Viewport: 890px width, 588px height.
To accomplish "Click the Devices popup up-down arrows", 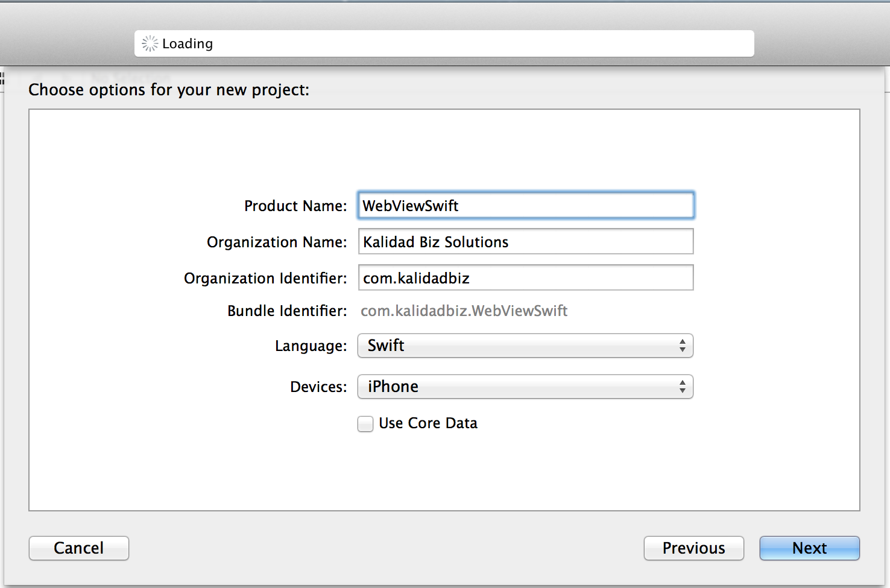I will coord(682,387).
